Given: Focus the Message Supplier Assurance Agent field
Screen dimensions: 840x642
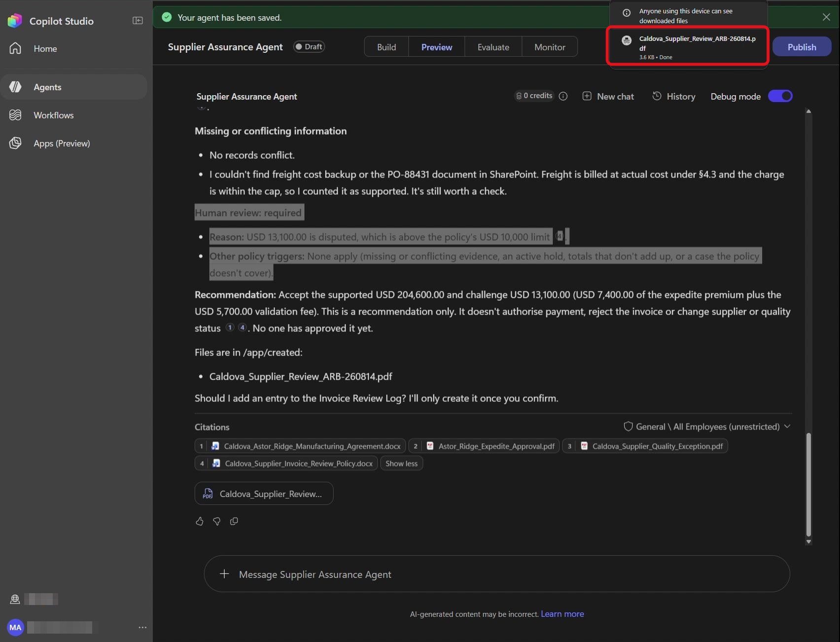Looking at the screenshot, I should point(497,574).
